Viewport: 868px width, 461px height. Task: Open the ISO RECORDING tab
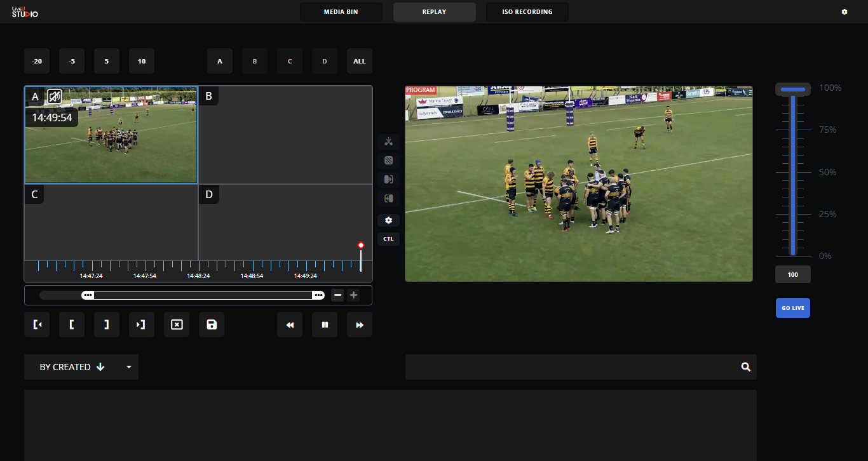(x=527, y=12)
